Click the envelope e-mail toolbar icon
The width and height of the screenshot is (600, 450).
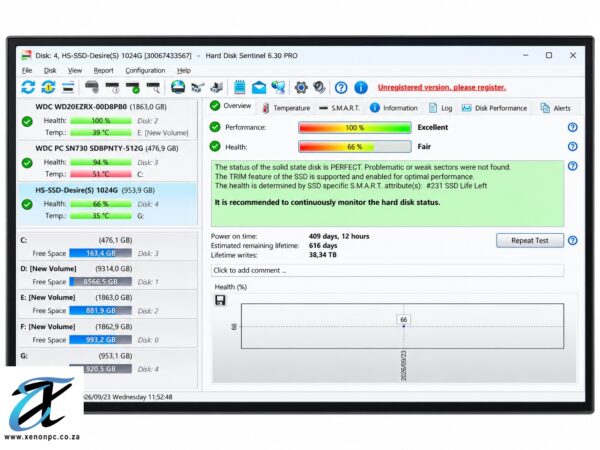[259, 88]
